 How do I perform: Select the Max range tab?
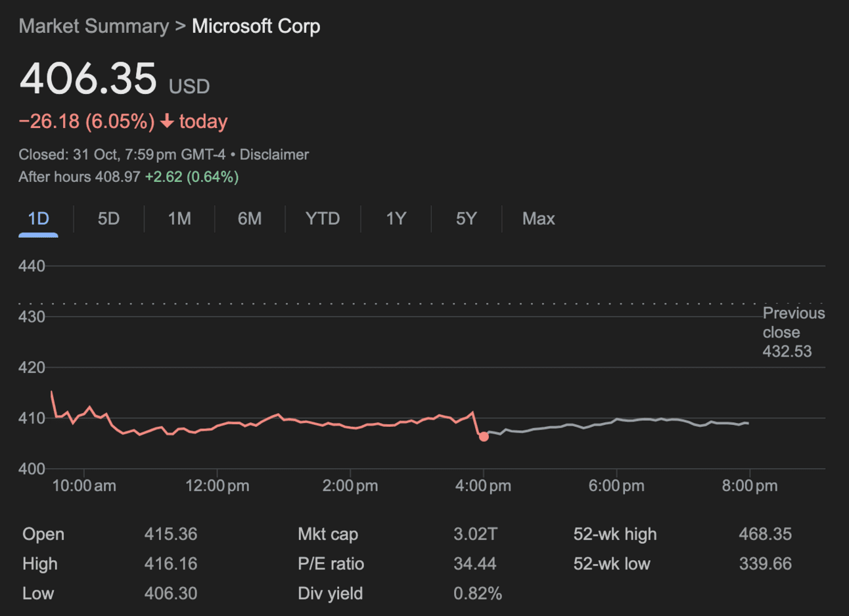pyautogui.click(x=538, y=219)
